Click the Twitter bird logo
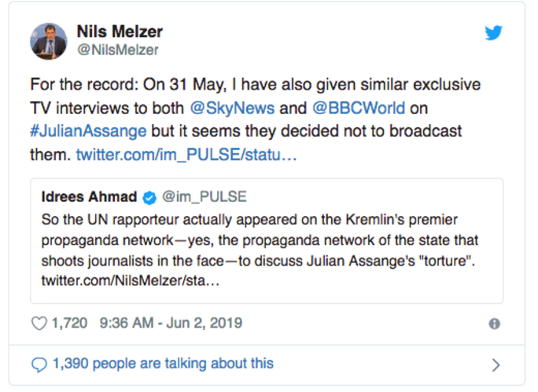The image size is (538, 392). tap(493, 33)
